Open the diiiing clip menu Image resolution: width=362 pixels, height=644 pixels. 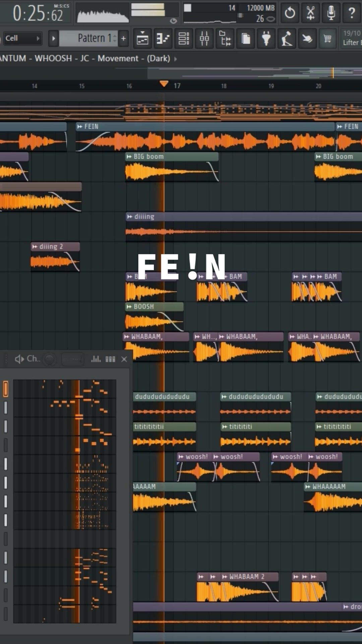click(130, 217)
